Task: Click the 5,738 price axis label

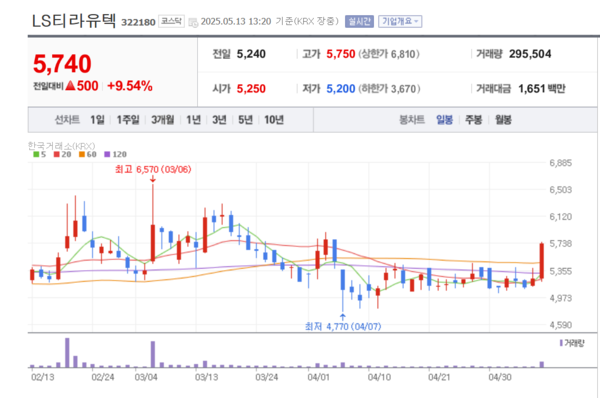Action: 561,244
